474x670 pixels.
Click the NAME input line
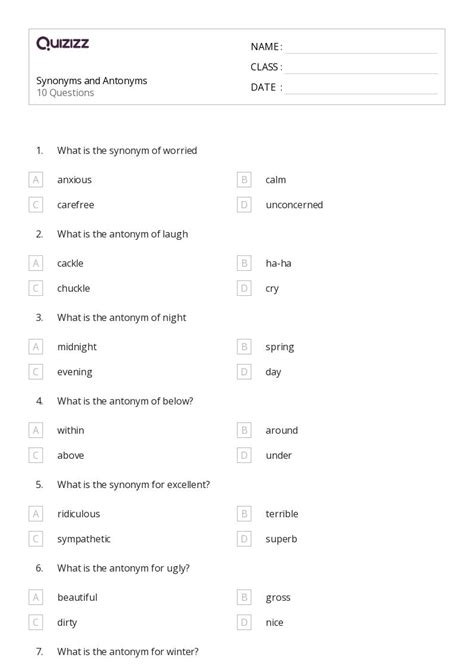tap(361, 48)
